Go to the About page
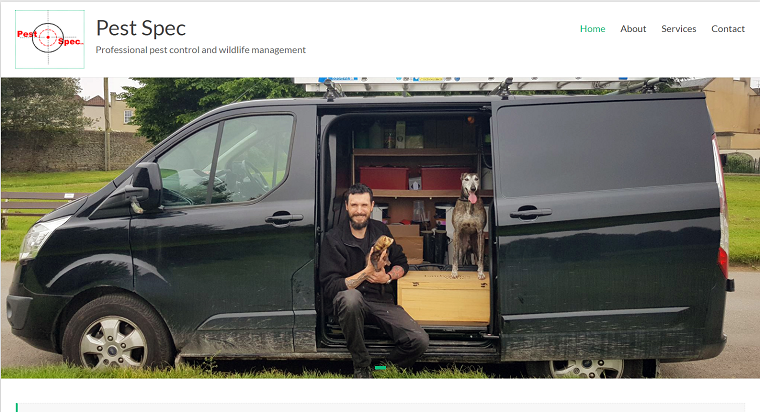The width and height of the screenshot is (760, 412). click(x=633, y=29)
